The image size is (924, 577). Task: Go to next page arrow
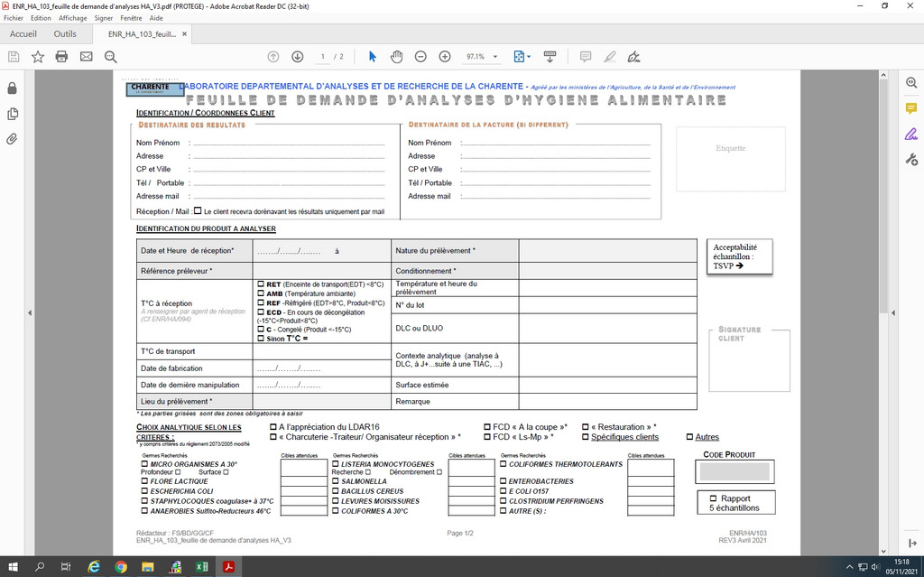coord(298,57)
